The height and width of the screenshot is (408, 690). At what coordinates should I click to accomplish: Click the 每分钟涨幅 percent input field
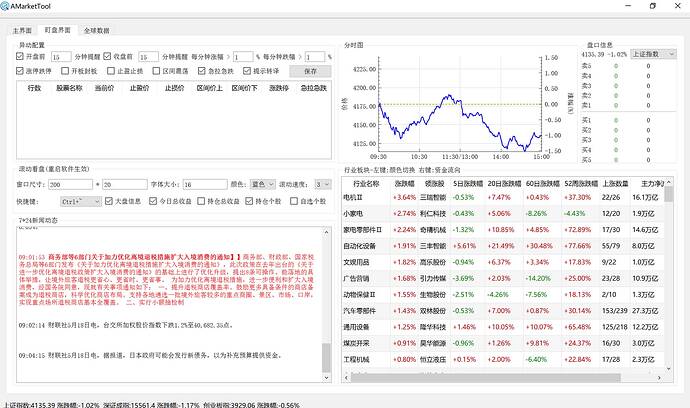[x=243, y=57]
